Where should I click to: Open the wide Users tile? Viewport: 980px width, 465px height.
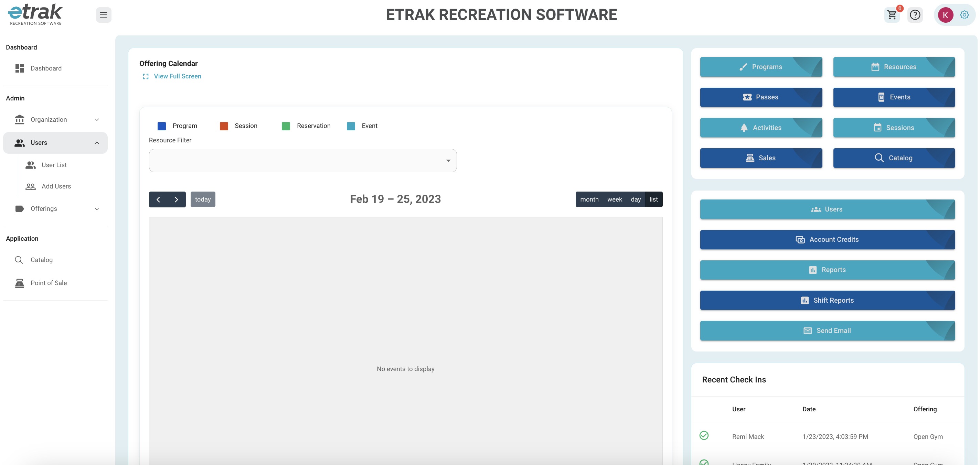pos(828,209)
